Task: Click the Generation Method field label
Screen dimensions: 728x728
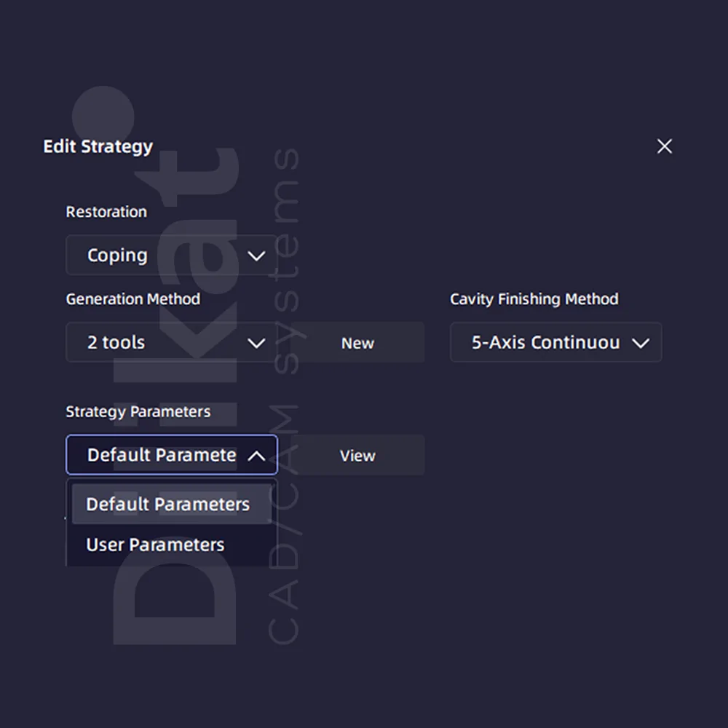Action: click(x=133, y=299)
